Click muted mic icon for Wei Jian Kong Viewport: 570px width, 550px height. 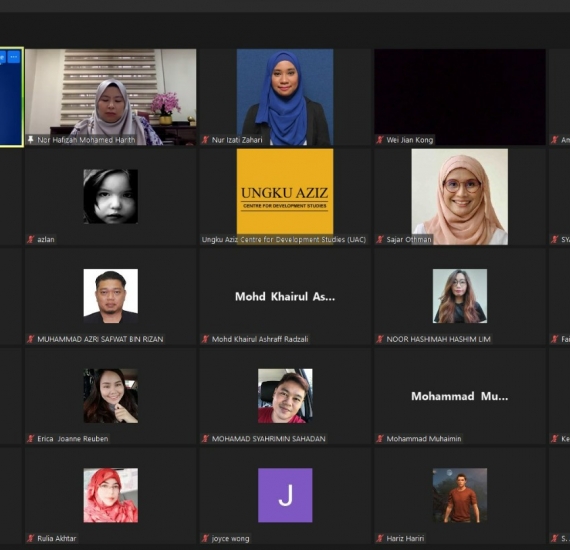[x=380, y=140]
